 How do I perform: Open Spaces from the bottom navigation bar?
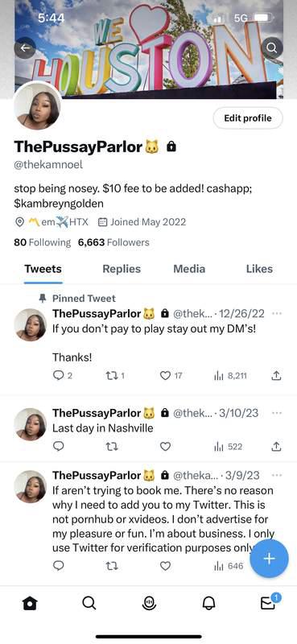point(148,603)
